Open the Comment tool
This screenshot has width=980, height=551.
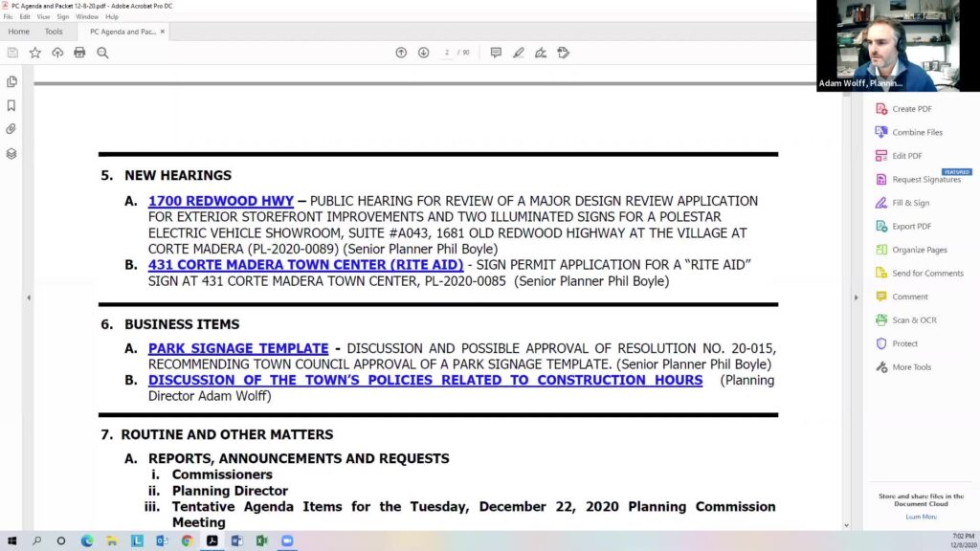902,297
